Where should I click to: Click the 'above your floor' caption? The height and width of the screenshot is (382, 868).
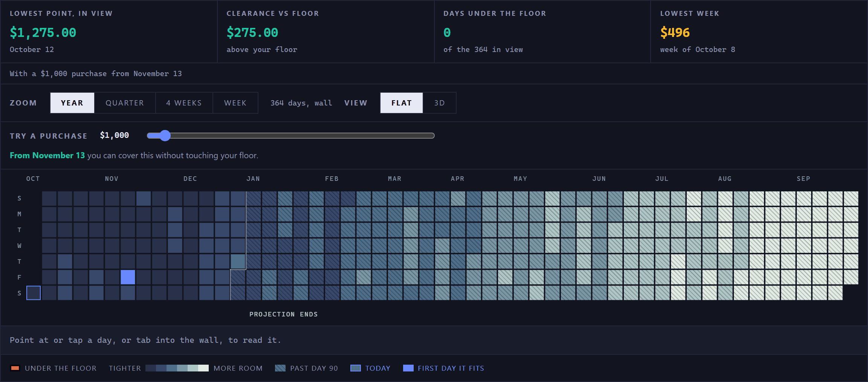coord(262,49)
